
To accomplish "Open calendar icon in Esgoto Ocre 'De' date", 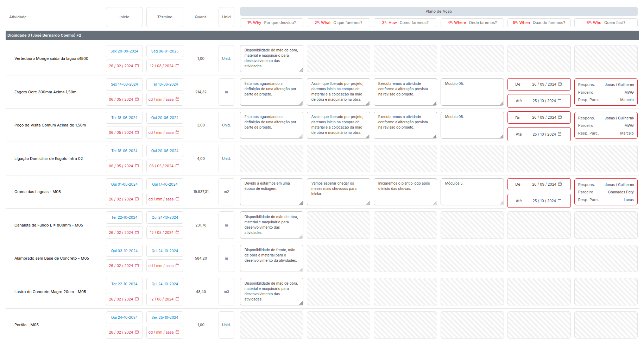I will (x=560, y=84).
